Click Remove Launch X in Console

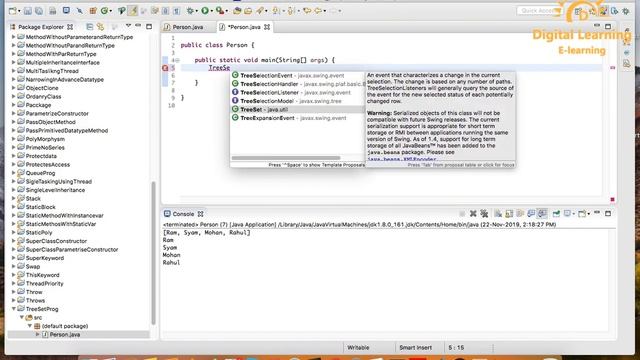click(x=473, y=213)
